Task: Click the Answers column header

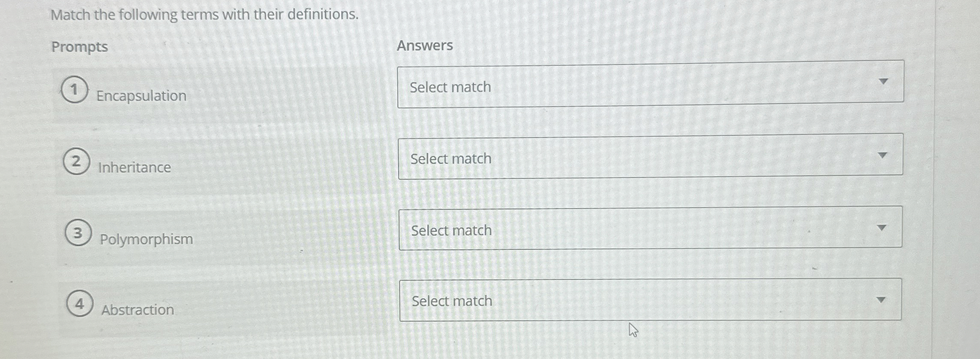Action: point(425,45)
